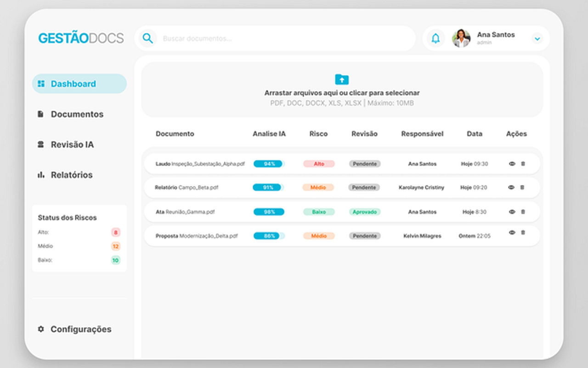
Task: Open the Pendente status for Relatório Campo_Beta.pdf
Action: tap(364, 187)
